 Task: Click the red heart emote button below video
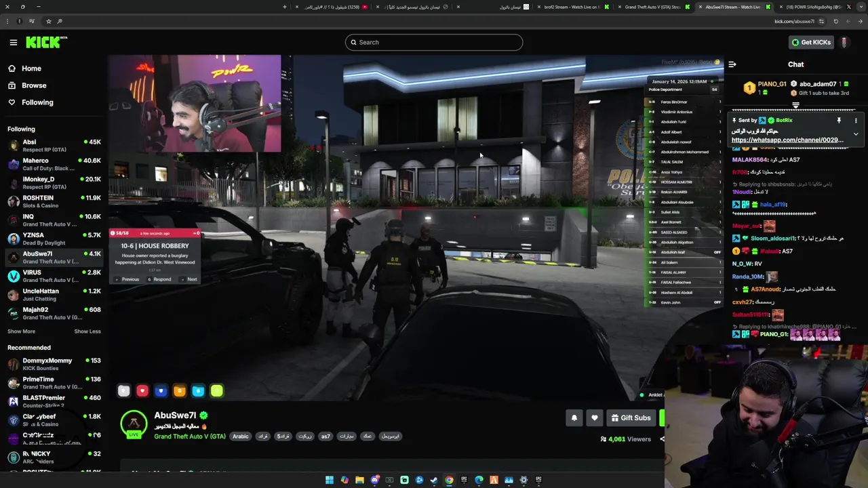pos(142,390)
